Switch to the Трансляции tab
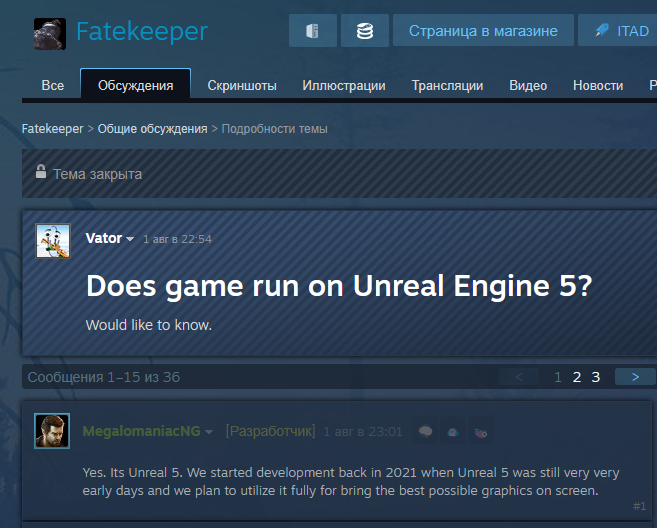The image size is (657, 528). tap(447, 85)
